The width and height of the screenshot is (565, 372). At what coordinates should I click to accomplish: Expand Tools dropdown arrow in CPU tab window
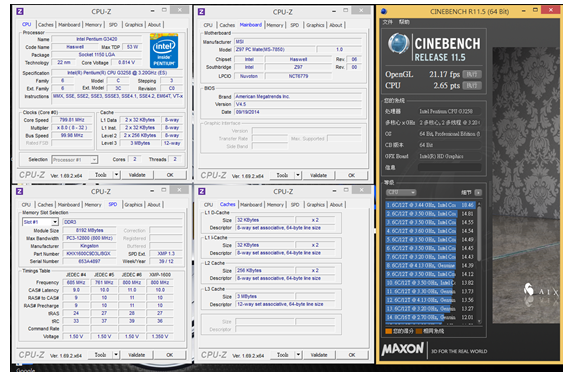coord(116,175)
